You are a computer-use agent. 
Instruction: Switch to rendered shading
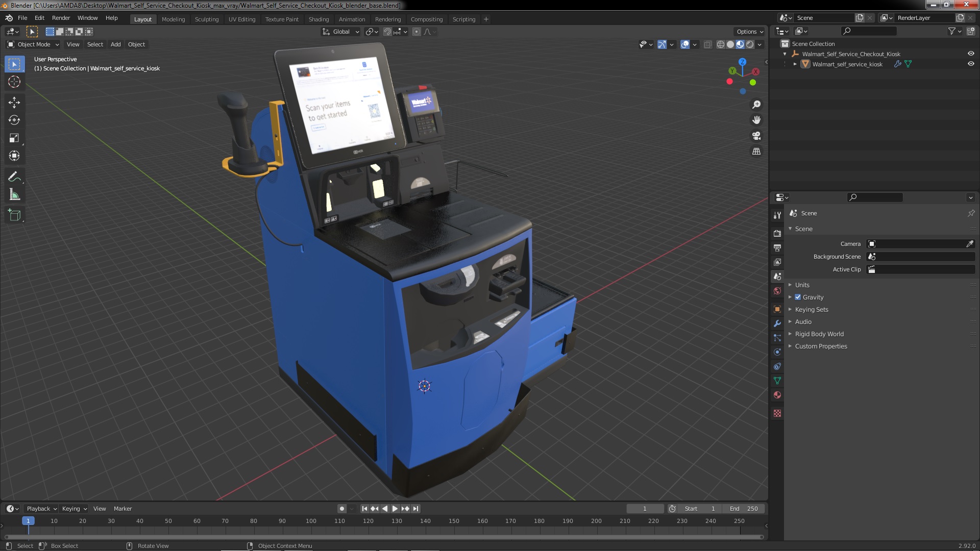[750, 44]
